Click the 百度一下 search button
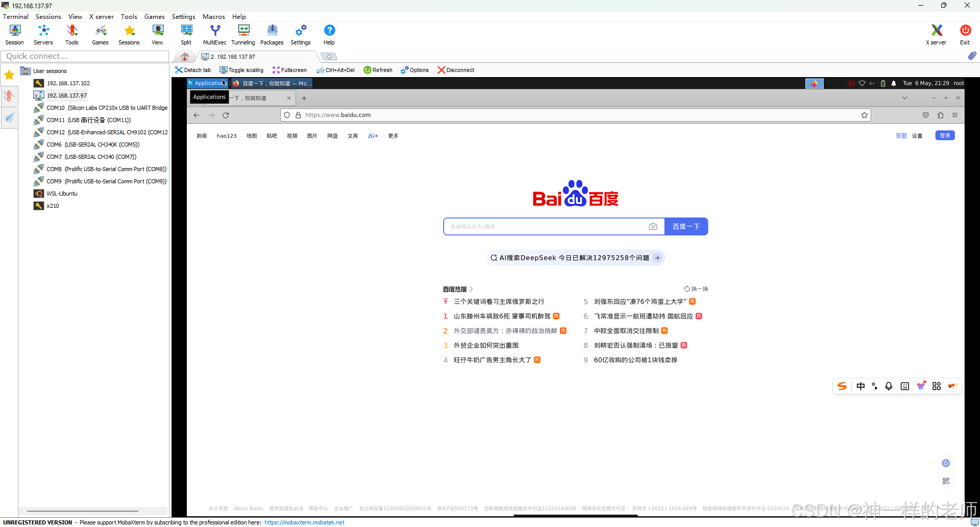Viewport: 980px width, 527px height. coord(686,227)
